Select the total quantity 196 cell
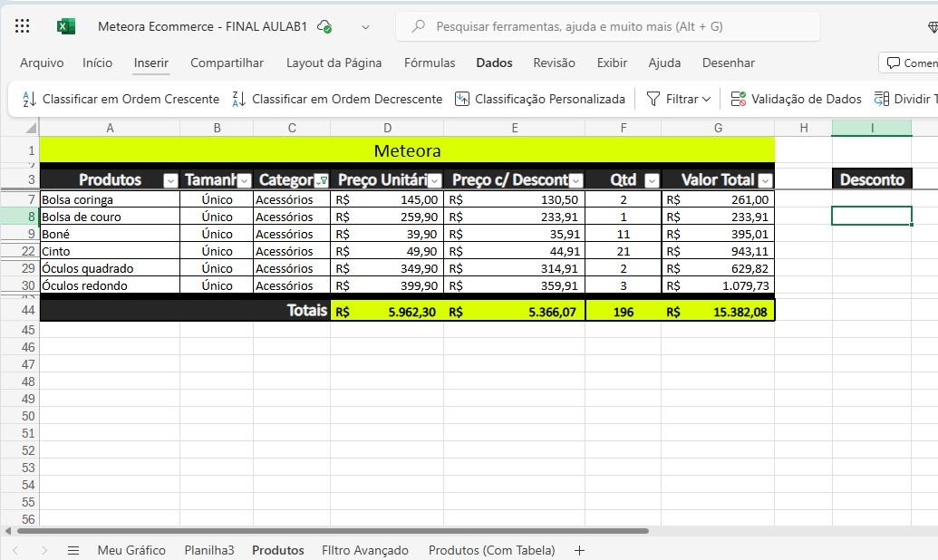The width and height of the screenshot is (938, 560). [x=624, y=311]
